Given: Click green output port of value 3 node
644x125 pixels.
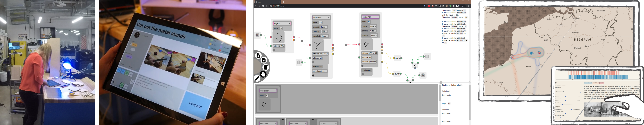Looking at the screenshot, I should tap(302, 62).
